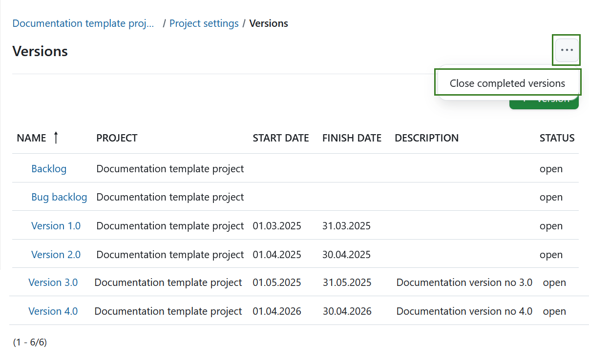Viewport: 589px width, 364px height.
Task: Click the PROJECT column header
Action: pyautogui.click(x=117, y=138)
